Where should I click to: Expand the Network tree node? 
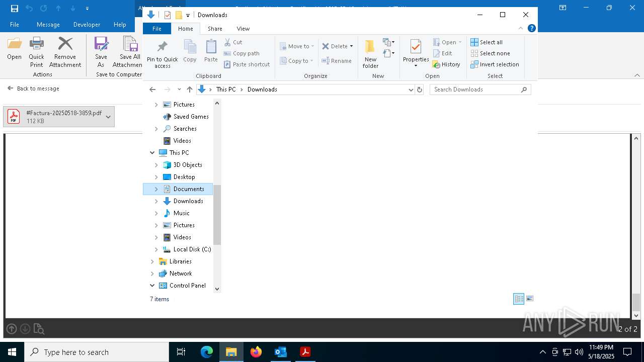pos(152,274)
